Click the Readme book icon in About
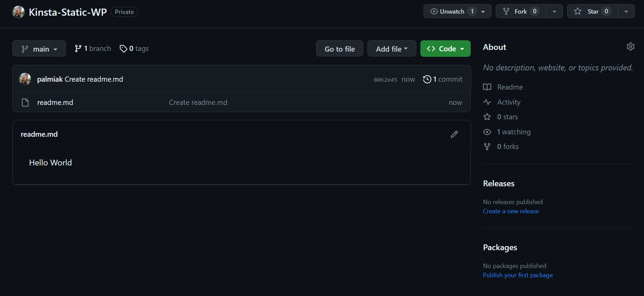Screen dimensions: 644x296 [x=487, y=87]
